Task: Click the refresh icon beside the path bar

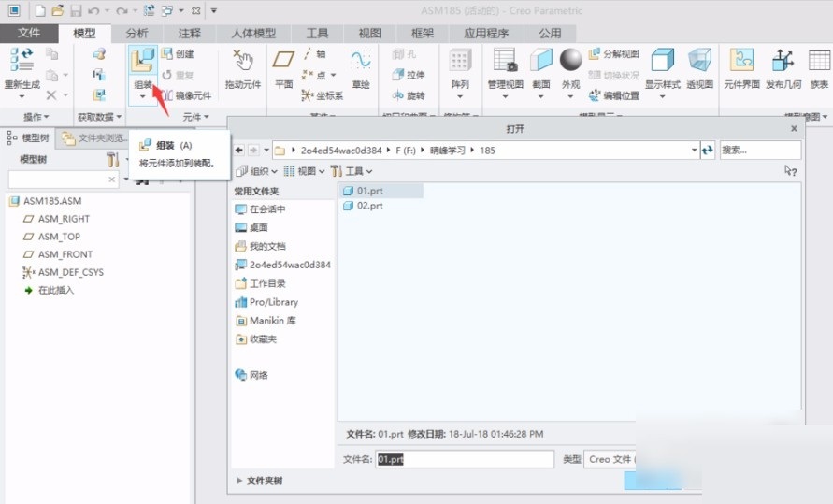Action: (x=707, y=151)
